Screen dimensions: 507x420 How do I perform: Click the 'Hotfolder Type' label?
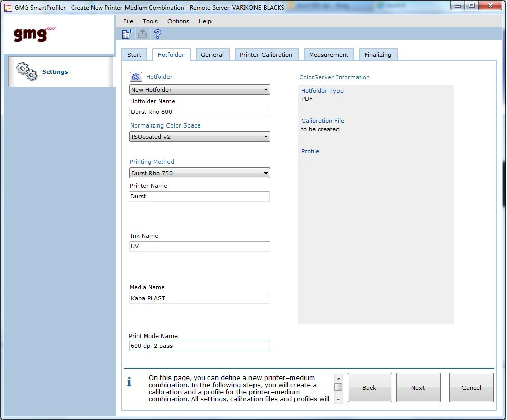pyautogui.click(x=322, y=91)
